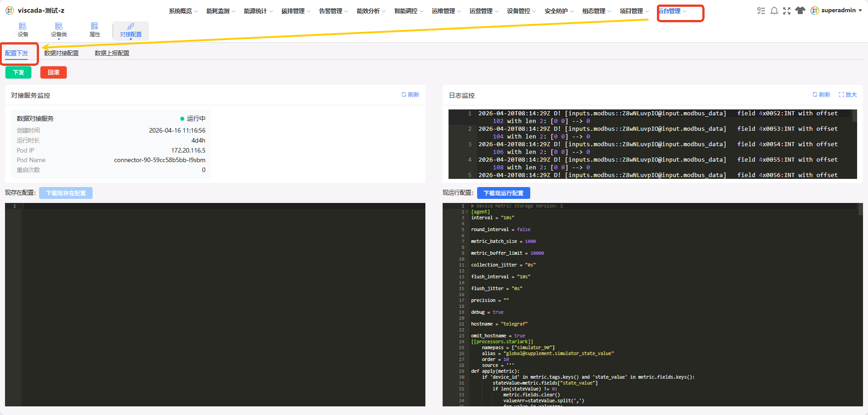Click [[processors.starlark]] line

point(502,342)
